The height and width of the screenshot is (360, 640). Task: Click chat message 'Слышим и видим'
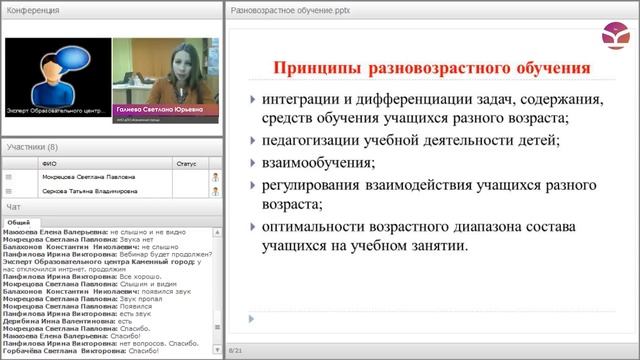[x=148, y=284]
